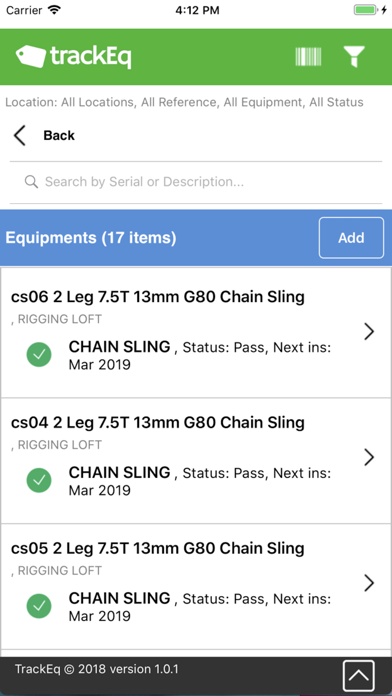Tap the scroll-to-top arrow icon

[x=358, y=676]
